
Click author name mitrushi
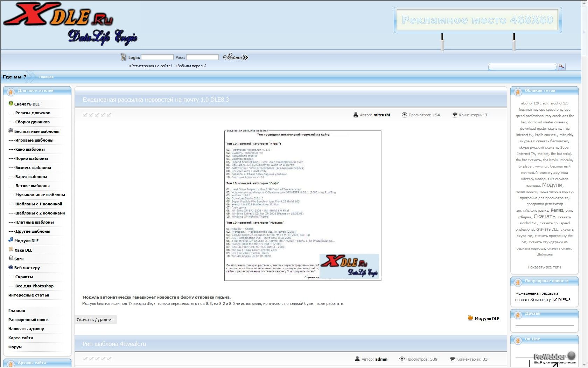[381, 115]
